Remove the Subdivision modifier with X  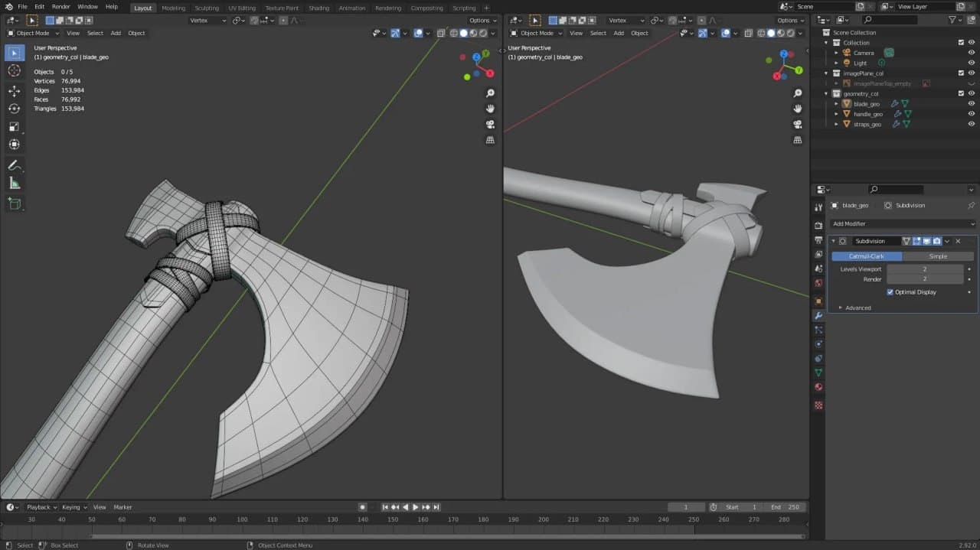(958, 241)
